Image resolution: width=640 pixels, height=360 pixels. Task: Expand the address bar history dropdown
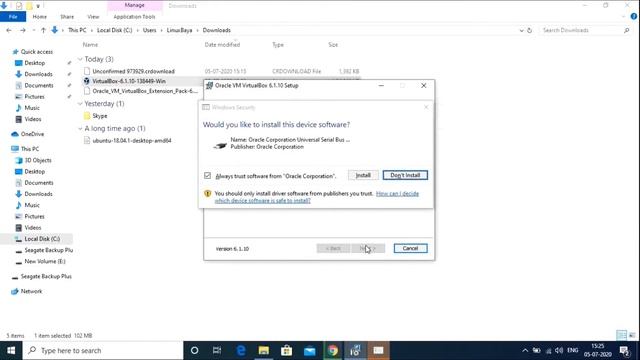[521, 30]
